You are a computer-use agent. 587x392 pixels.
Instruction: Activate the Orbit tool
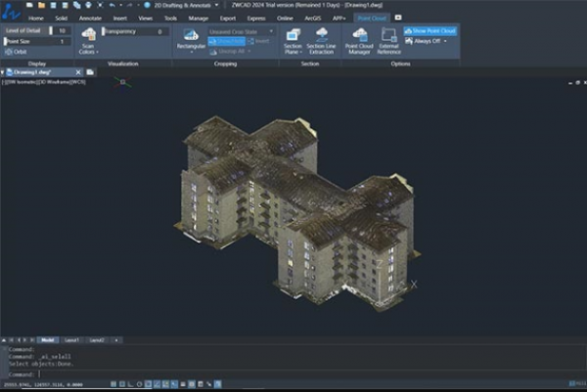[x=17, y=53]
